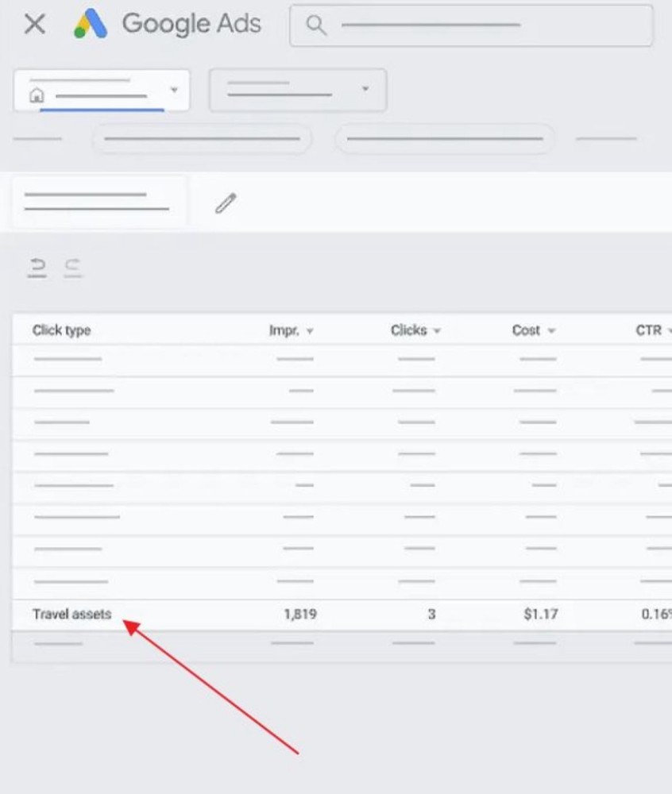Click the undo arrow icon
The height and width of the screenshot is (794, 672).
37,268
